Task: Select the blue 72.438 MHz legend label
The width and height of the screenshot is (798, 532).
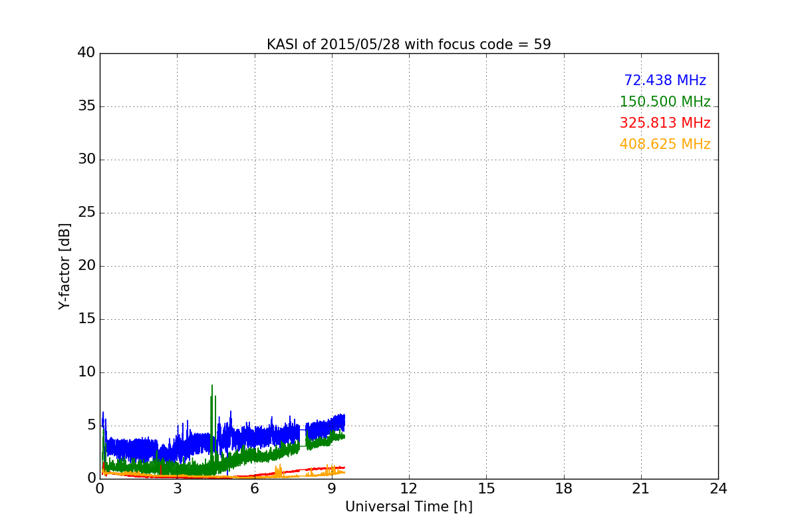Action: coord(665,80)
